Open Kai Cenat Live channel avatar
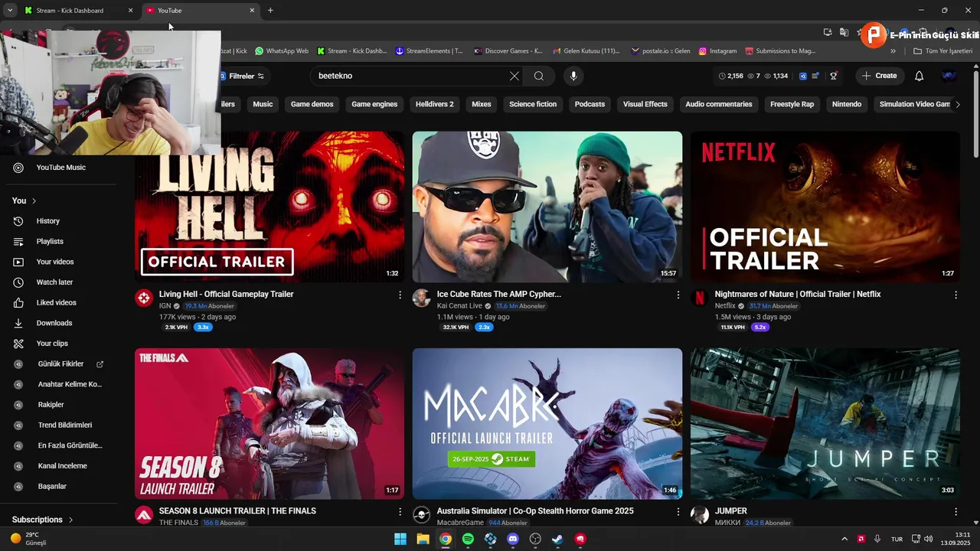The width and height of the screenshot is (980, 551). 422,298
